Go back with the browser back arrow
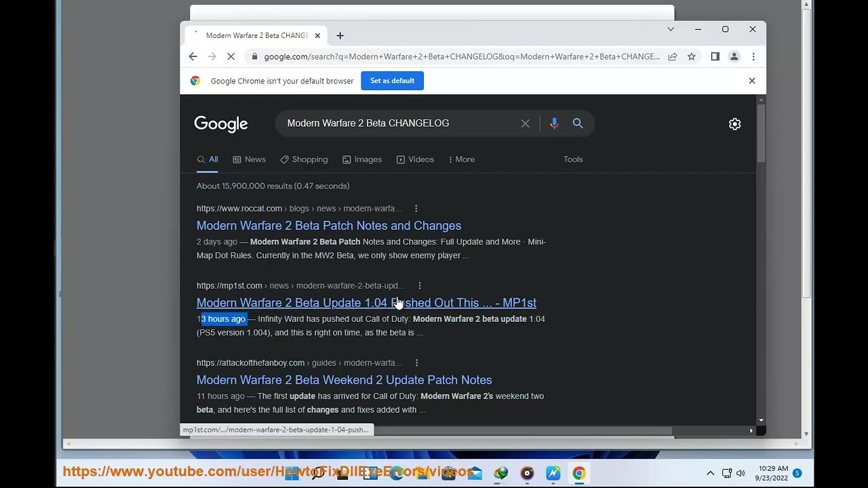This screenshot has width=868, height=488. pyautogui.click(x=193, y=57)
